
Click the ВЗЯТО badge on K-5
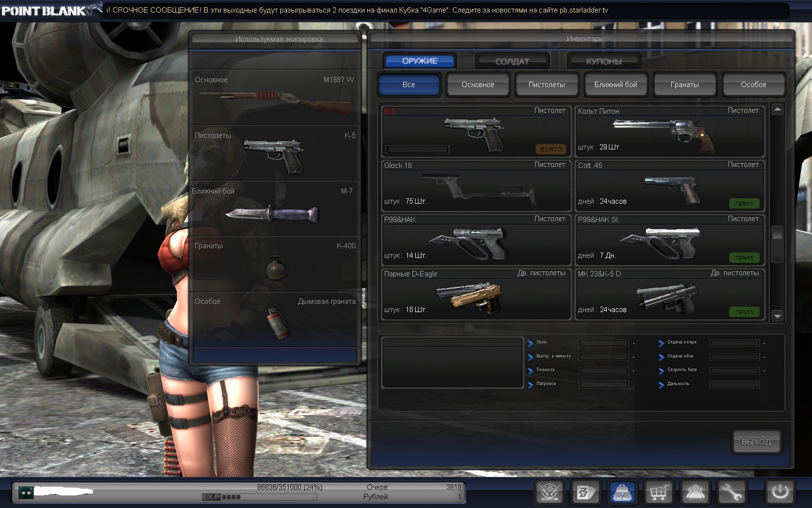click(551, 149)
